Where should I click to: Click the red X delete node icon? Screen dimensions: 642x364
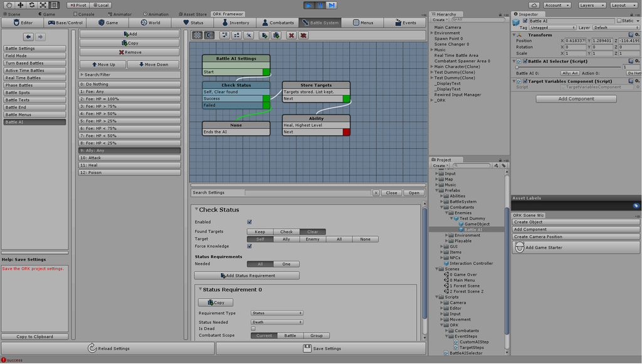tap(291, 36)
